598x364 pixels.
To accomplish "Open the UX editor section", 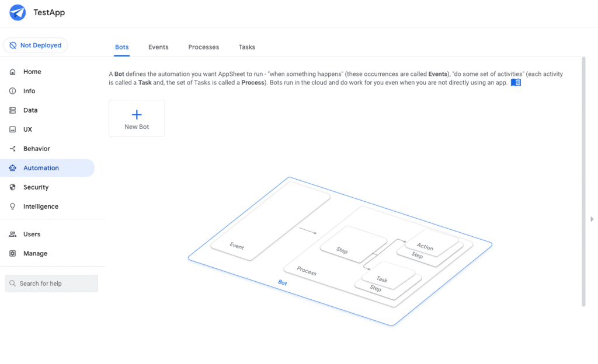I will 26,129.
